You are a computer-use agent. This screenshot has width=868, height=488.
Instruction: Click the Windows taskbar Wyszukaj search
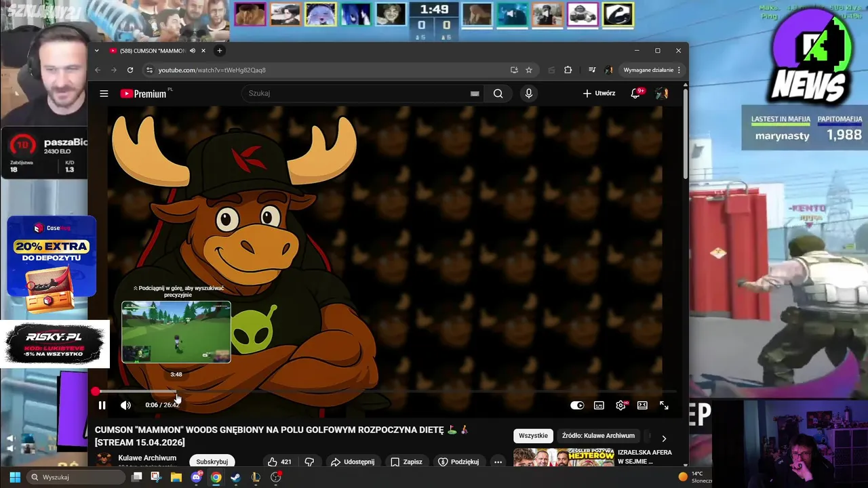click(x=75, y=477)
